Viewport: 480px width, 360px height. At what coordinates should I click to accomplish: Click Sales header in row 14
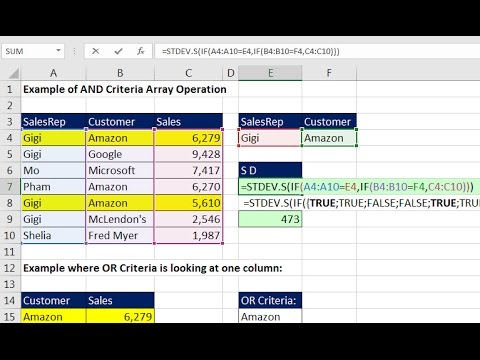[120, 300]
